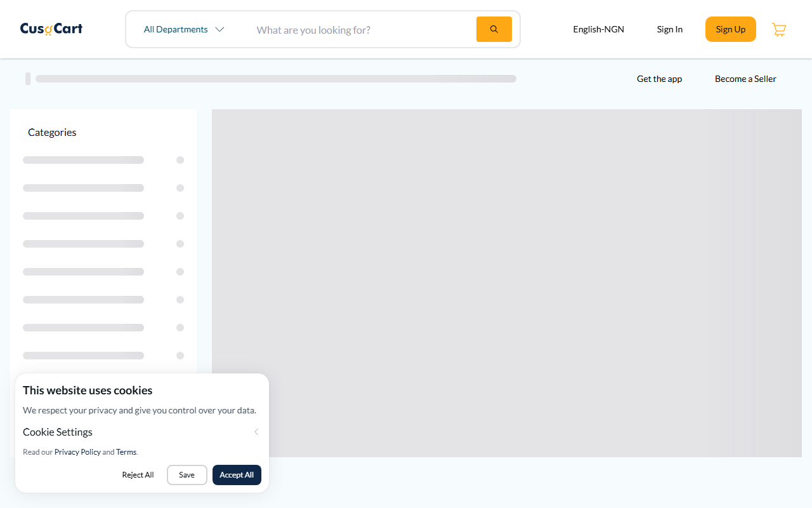This screenshot has height=508, width=812.
Task: Accept all cookies
Action: click(237, 475)
